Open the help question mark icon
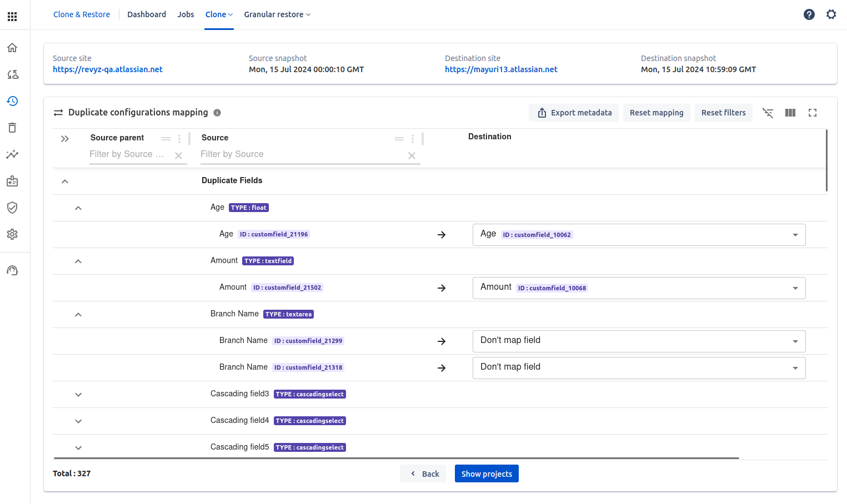Viewport: 847px width, 504px height. [x=809, y=14]
